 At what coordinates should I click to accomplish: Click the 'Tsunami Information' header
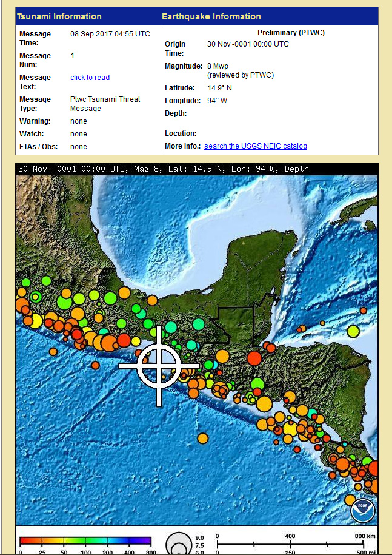click(59, 16)
